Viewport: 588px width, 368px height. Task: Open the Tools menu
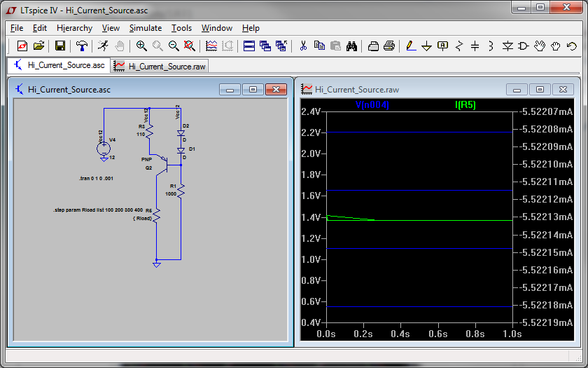click(181, 28)
